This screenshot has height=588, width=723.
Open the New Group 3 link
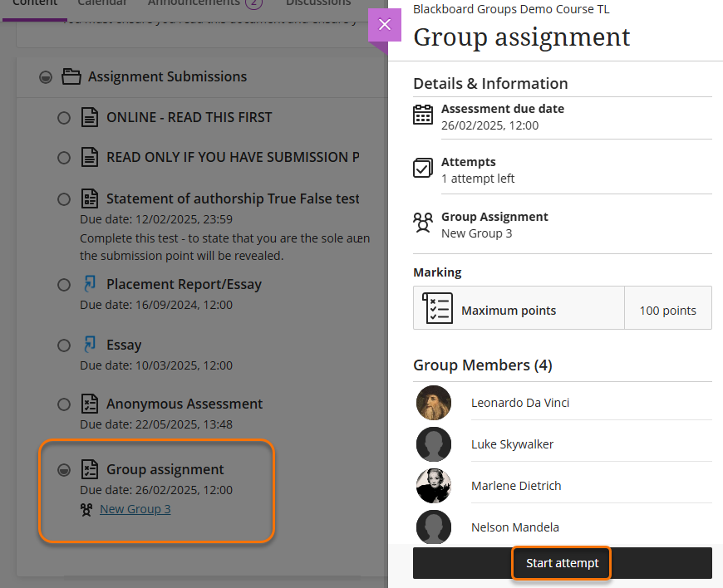pyautogui.click(x=135, y=509)
